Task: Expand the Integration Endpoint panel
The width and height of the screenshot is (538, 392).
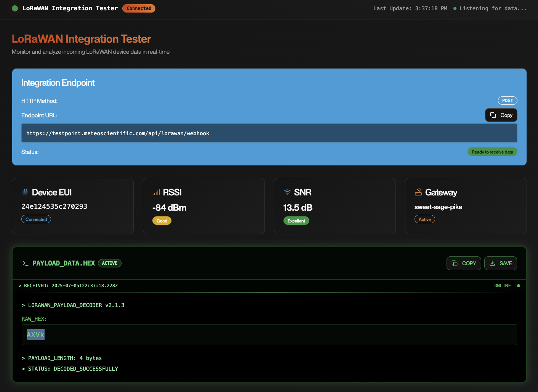Action: click(x=58, y=82)
